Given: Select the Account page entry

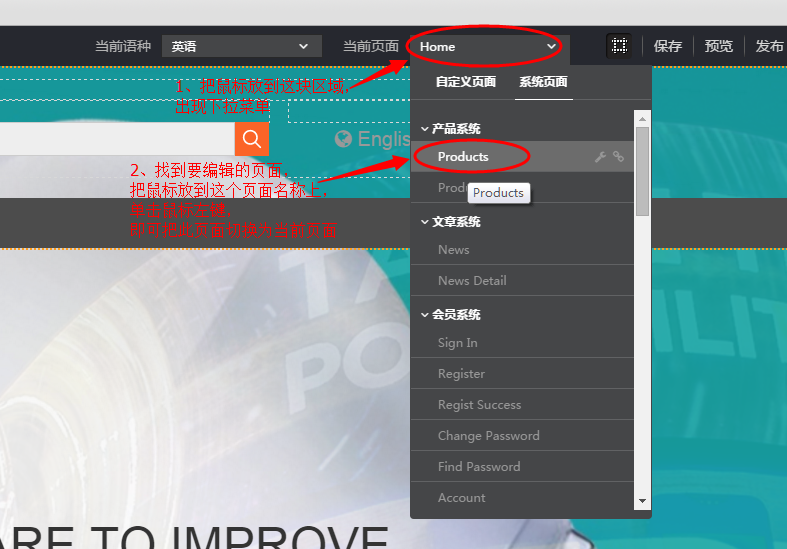Looking at the screenshot, I should click(522, 497).
